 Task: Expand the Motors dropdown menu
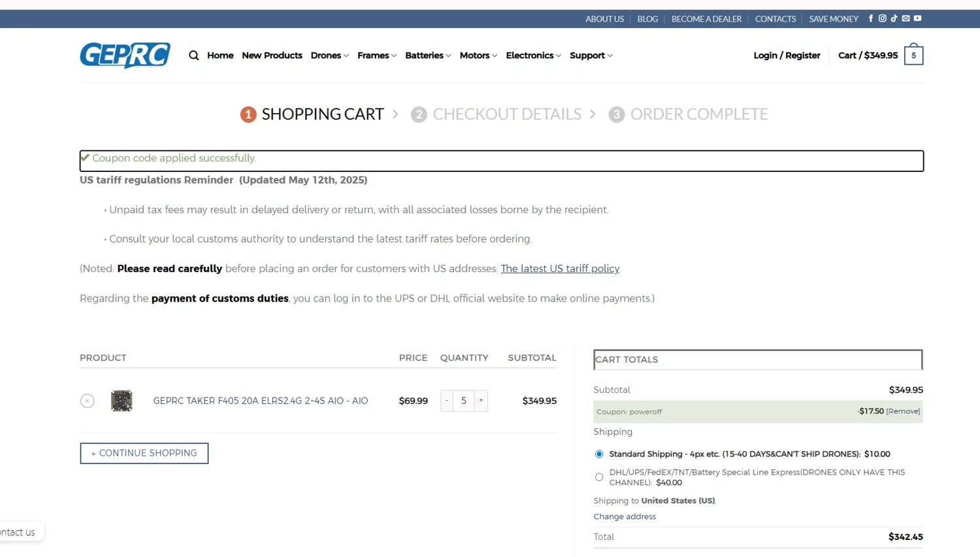coord(478,56)
